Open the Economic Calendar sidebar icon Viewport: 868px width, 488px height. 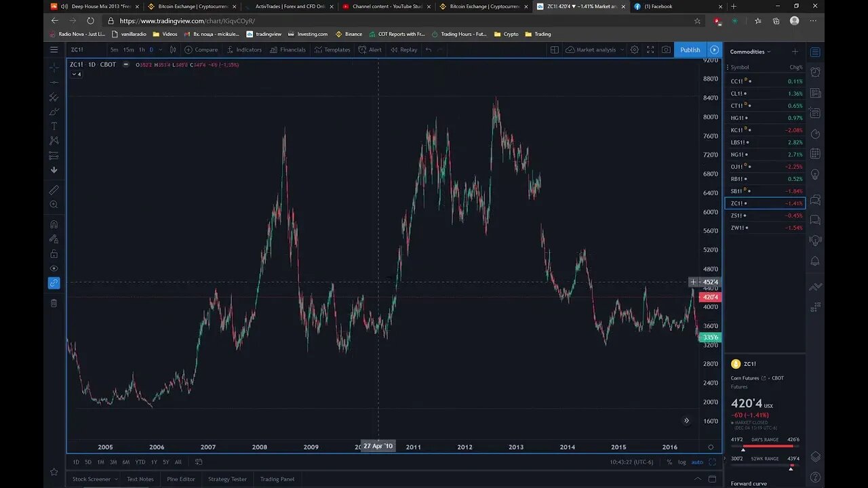tap(815, 154)
